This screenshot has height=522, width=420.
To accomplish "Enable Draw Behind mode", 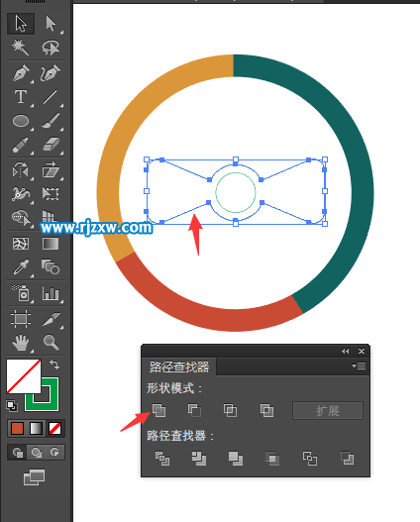I will [x=36, y=452].
